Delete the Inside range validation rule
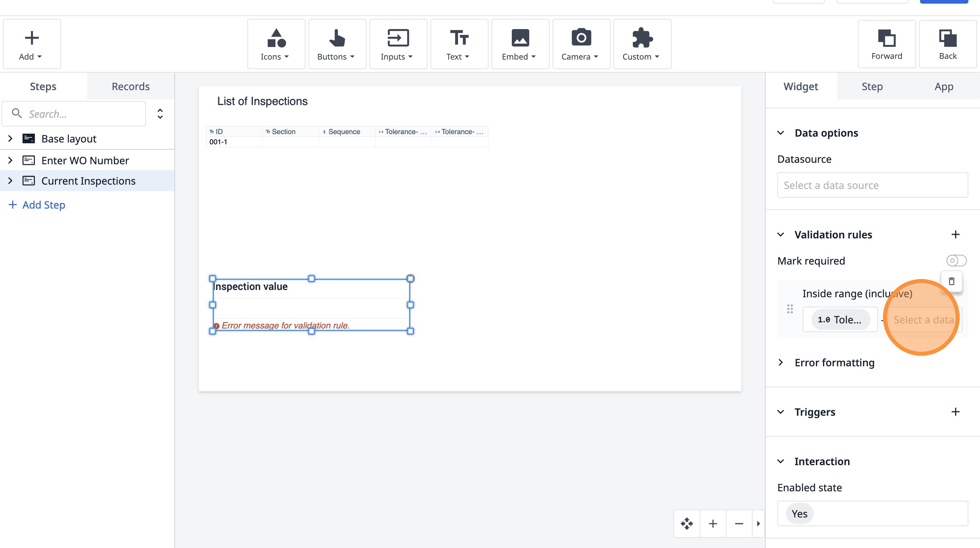This screenshot has width=980, height=548. (951, 281)
